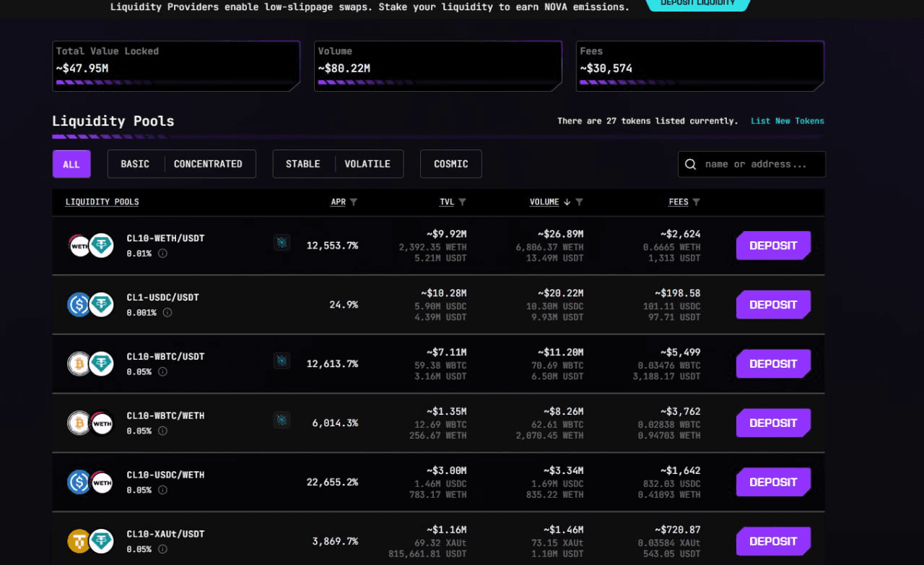The image size is (924, 565).
Task: Click the emissions badge icon on CL10-WBTC/WETH row
Action: coord(282,420)
